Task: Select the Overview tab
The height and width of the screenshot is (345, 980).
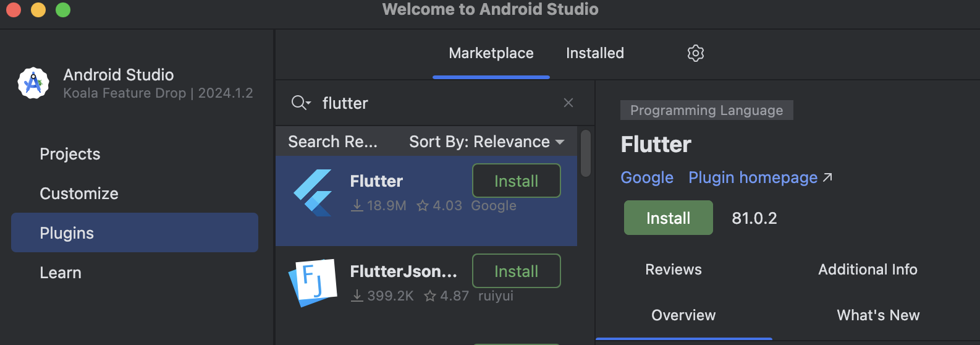Action: (x=683, y=315)
